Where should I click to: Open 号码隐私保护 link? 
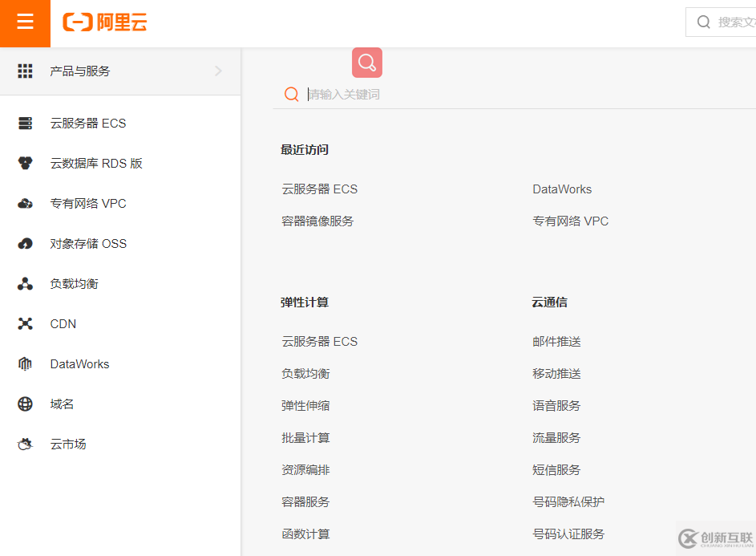(x=568, y=502)
